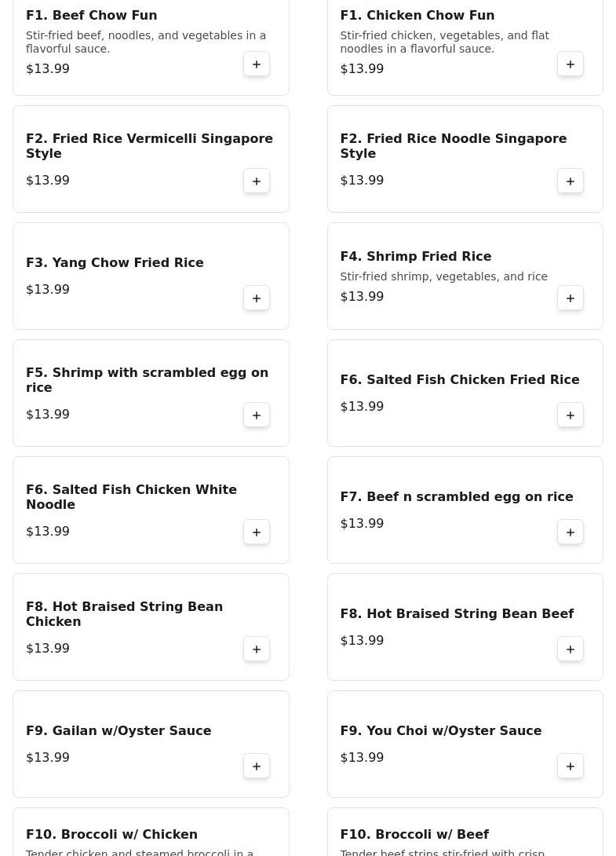Add F1. Chicken Chow Fun with plus button

tap(570, 64)
